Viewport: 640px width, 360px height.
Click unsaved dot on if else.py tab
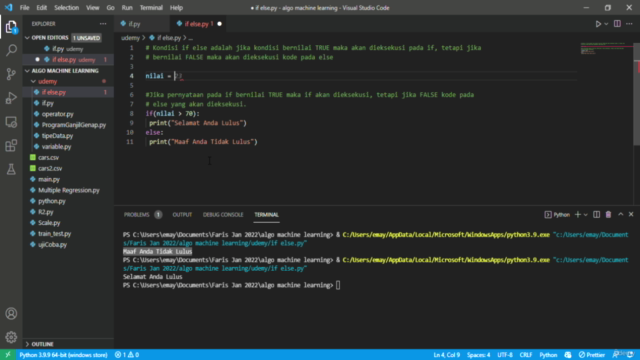coord(220,24)
